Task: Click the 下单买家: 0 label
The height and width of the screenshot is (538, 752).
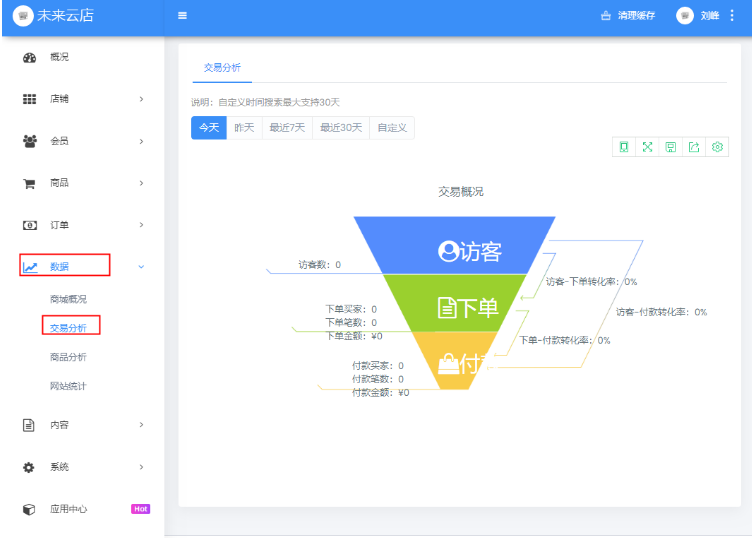Action: click(x=351, y=309)
